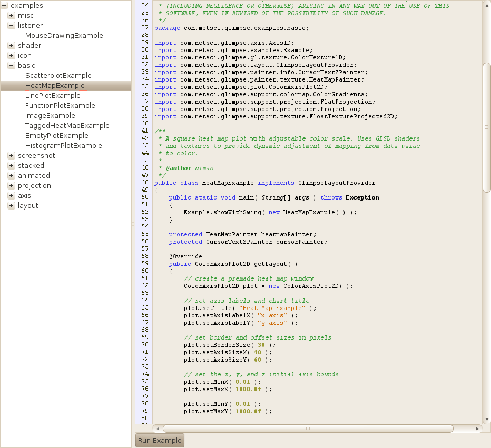Click the "Heat Map Example" string literal
Image resolution: width=491 pixels, height=448 pixels.
(x=272, y=308)
